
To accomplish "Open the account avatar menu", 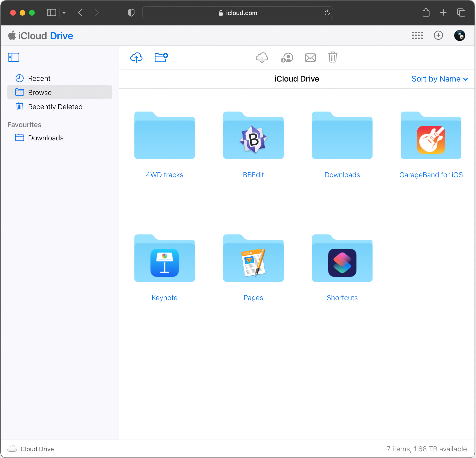I will [x=459, y=35].
